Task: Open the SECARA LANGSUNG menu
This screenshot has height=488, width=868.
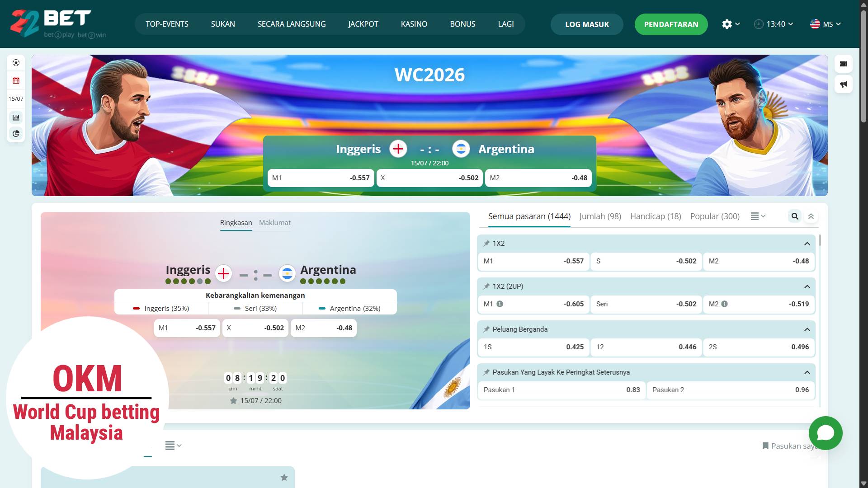Action: pyautogui.click(x=292, y=24)
